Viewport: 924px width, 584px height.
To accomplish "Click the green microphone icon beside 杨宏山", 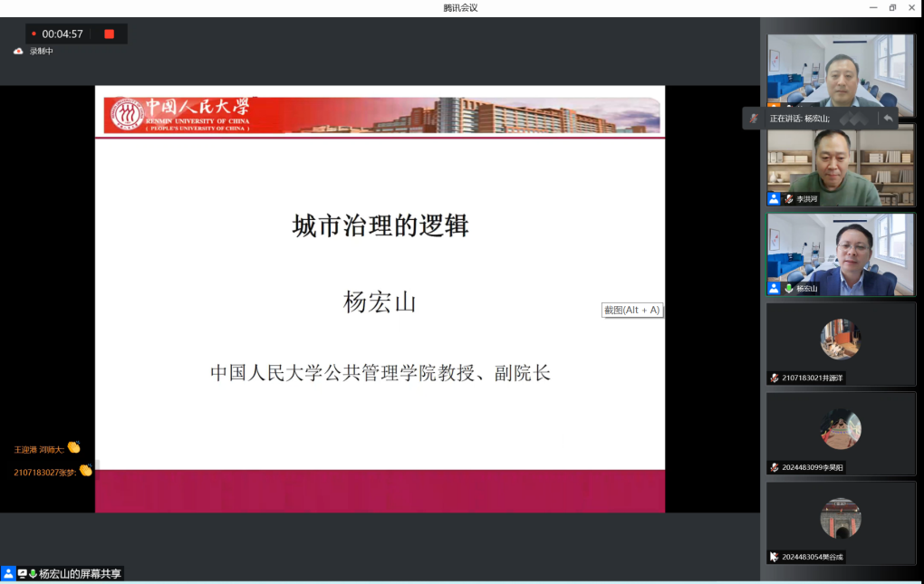I will pos(789,289).
